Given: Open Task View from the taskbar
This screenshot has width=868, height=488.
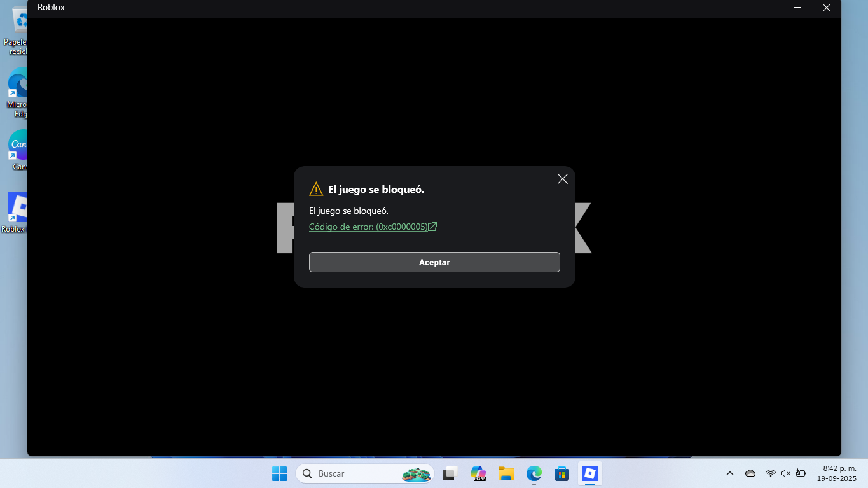Looking at the screenshot, I should pyautogui.click(x=449, y=473).
